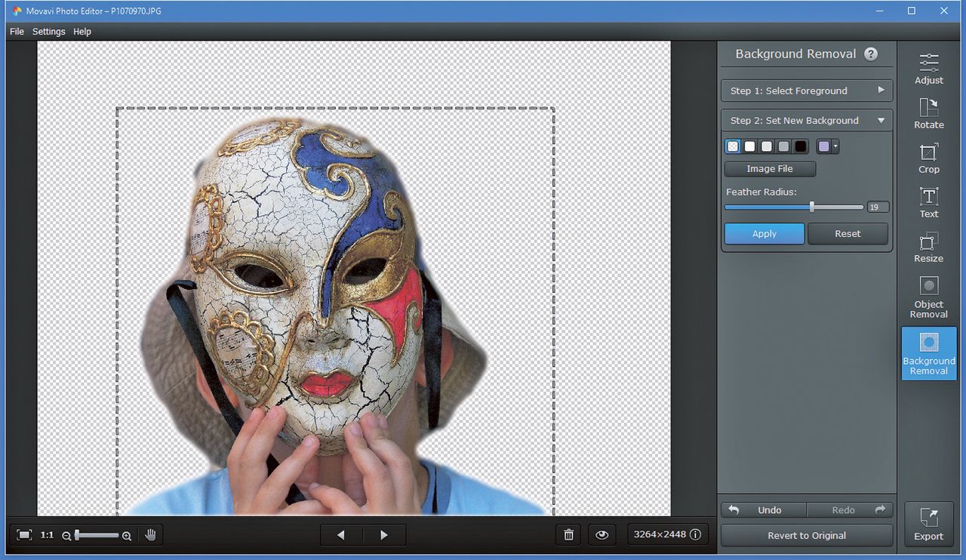
Task: Select the medium gray background swatch
Action: tap(783, 146)
